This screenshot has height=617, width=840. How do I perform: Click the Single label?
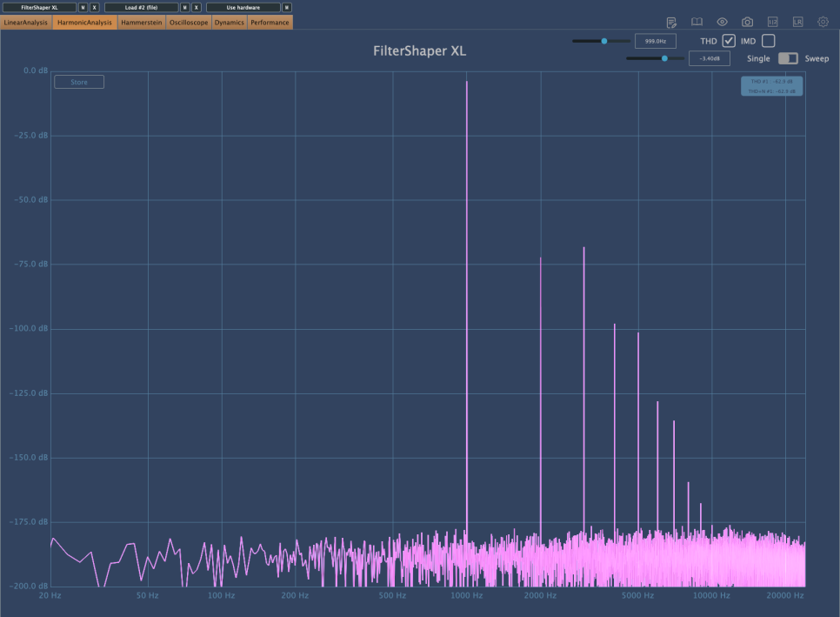(758, 58)
